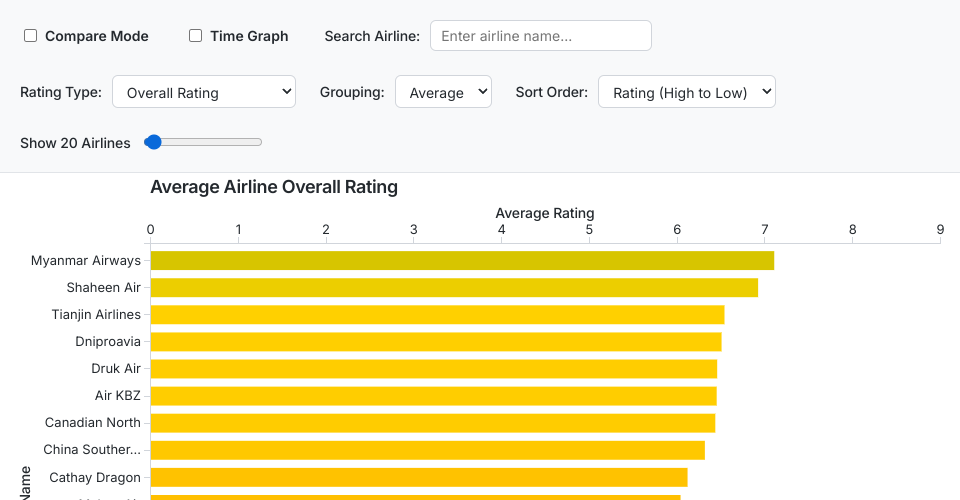Open the Sort Order dropdown

point(686,92)
